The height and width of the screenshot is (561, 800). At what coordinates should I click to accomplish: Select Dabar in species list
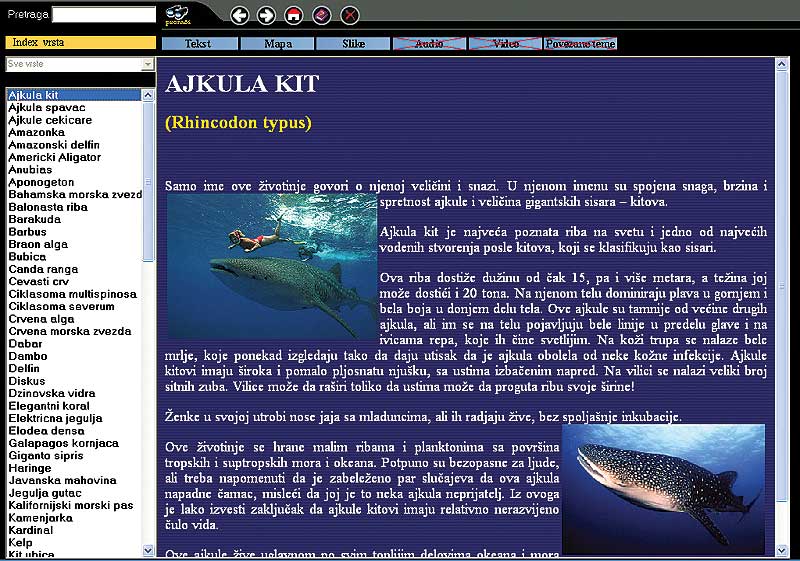[x=74, y=344]
